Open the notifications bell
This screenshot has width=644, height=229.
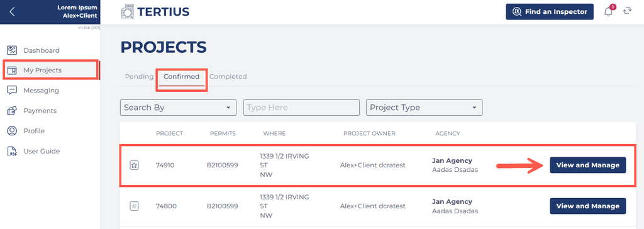(608, 11)
